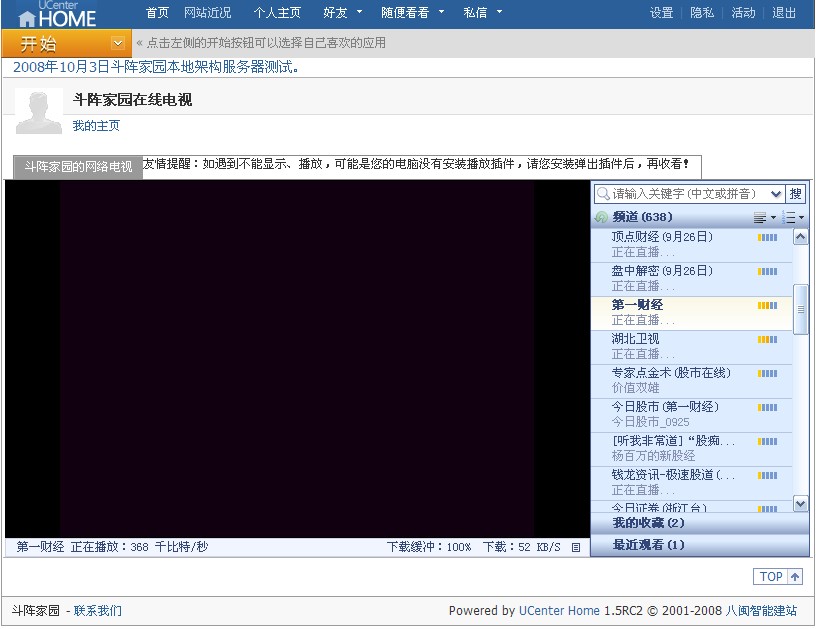
Task: Click the signal bars icon for 今日股市
Action: (767, 407)
